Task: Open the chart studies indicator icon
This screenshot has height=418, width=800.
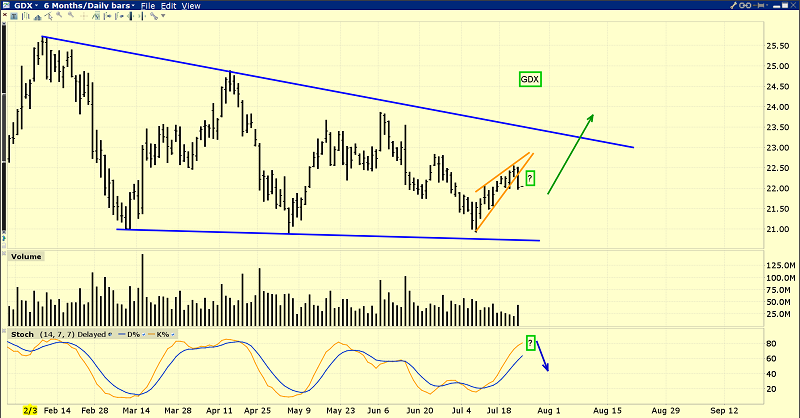Action: pyautogui.click(x=96, y=16)
